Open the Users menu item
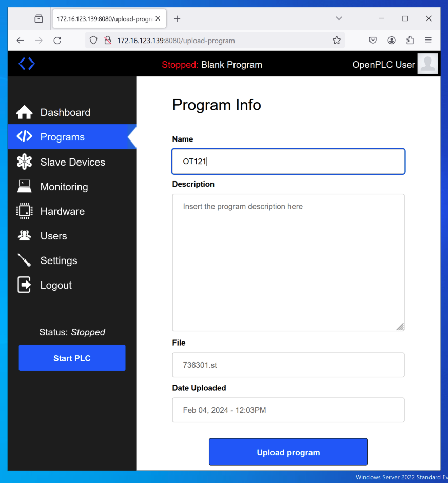The height and width of the screenshot is (483, 448). [72, 236]
